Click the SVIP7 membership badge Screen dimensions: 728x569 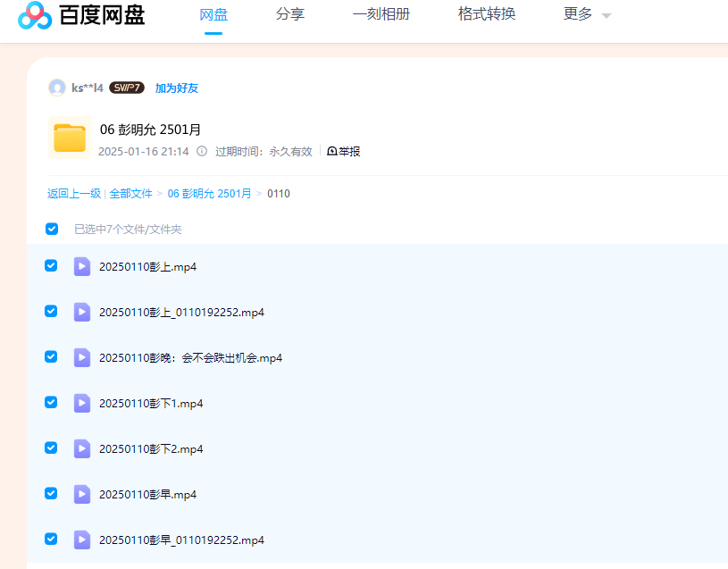pos(127,88)
